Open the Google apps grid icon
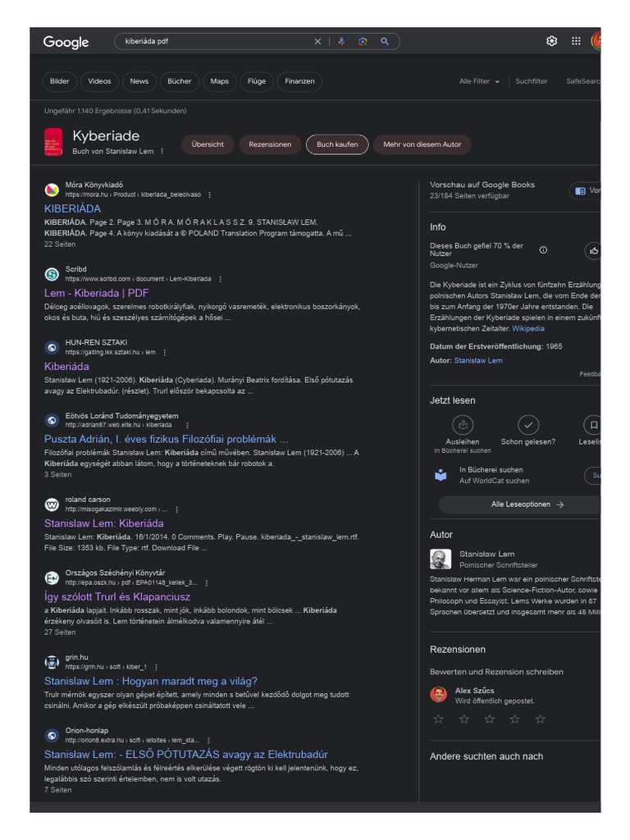Viewport: 630px width, 840px height. 576,41
